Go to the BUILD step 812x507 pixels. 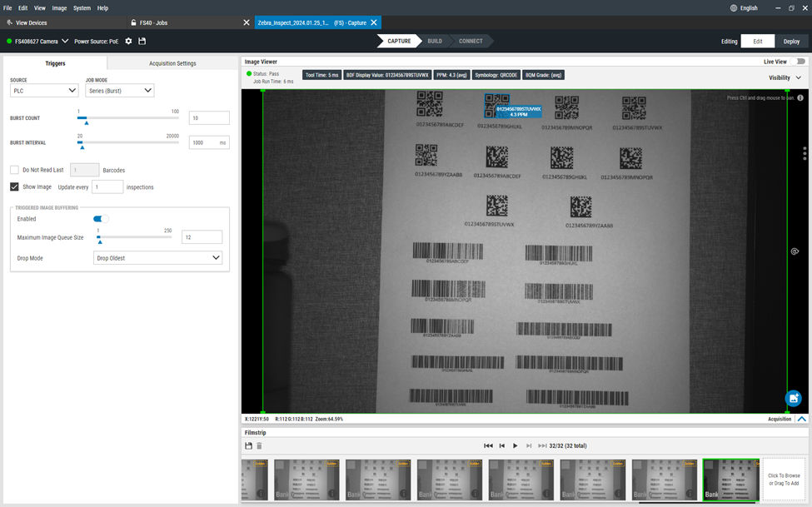pyautogui.click(x=435, y=41)
